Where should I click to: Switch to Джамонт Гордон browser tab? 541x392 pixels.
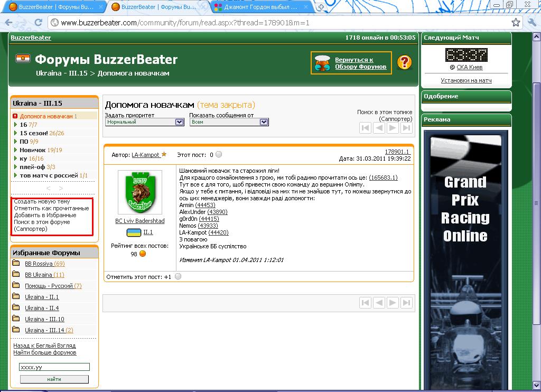pos(260,7)
